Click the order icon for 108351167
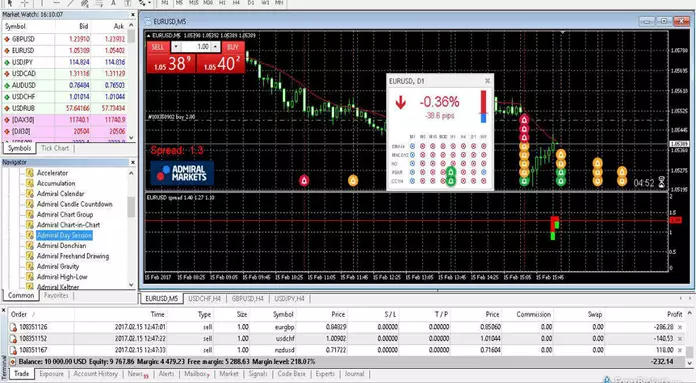This screenshot has height=383, width=696. coord(13,350)
